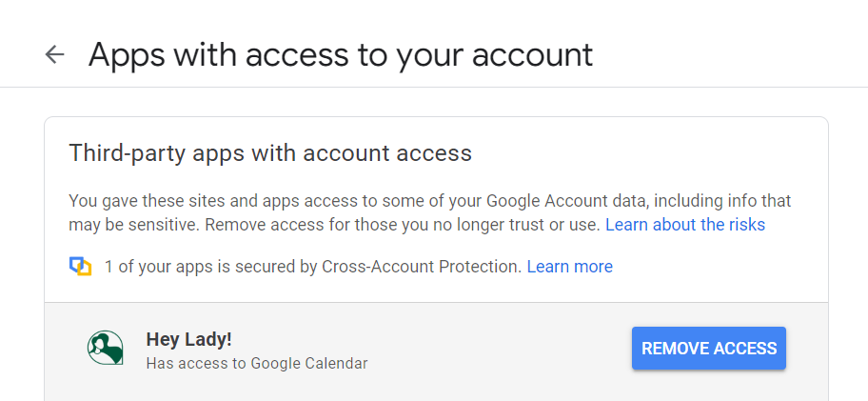Click the back arrow icon
The height and width of the screenshot is (401, 868).
pyautogui.click(x=55, y=54)
